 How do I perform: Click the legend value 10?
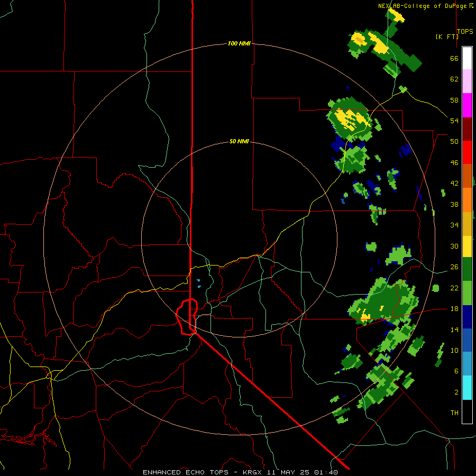click(x=454, y=351)
